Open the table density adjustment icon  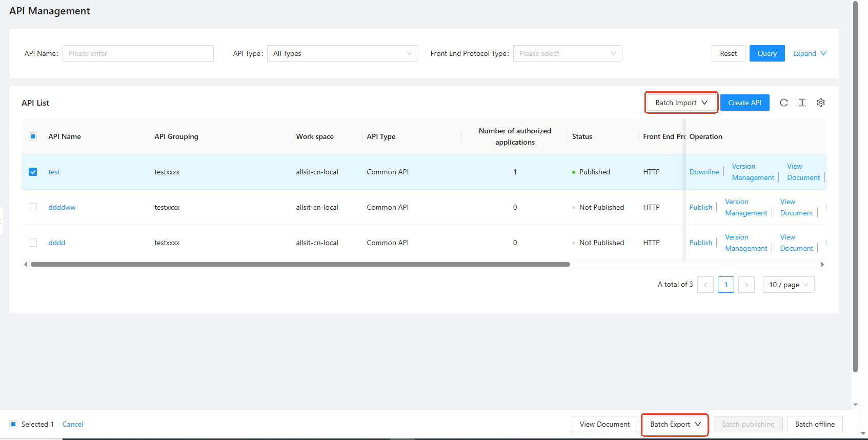click(x=802, y=103)
